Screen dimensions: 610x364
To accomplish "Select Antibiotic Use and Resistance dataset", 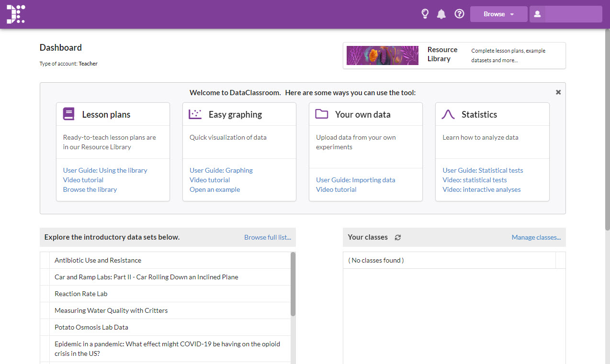I will pyautogui.click(x=98, y=260).
